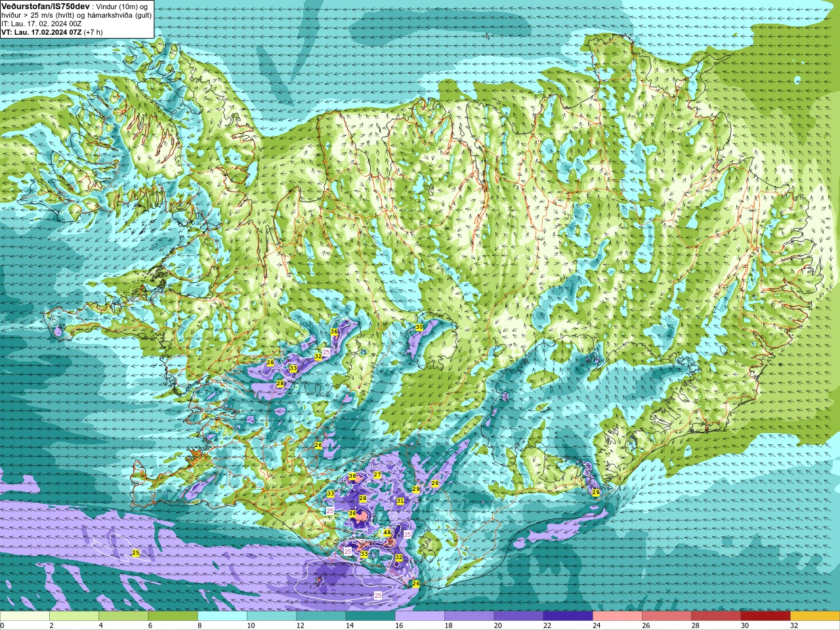Click the yellow 36 label near the 30
This screenshot has width=840, height=630.
(x=334, y=332)
